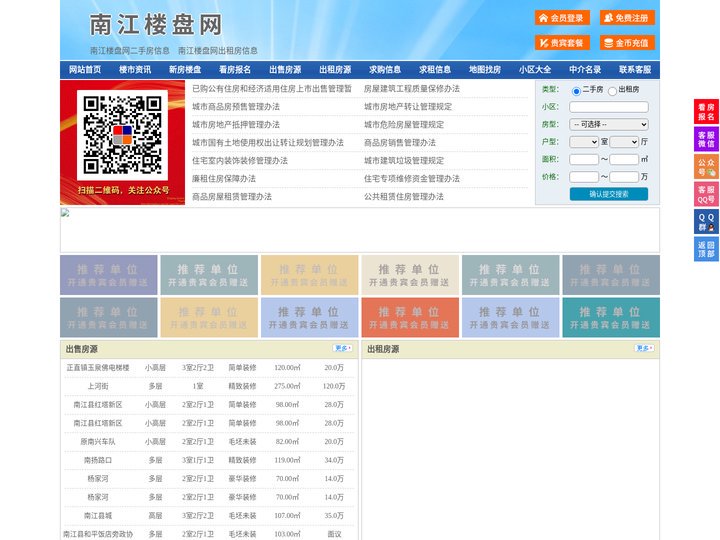Open the 楼市资讯 menu item
The height and width of the screenshot is (540, 720).
point(135,70)
